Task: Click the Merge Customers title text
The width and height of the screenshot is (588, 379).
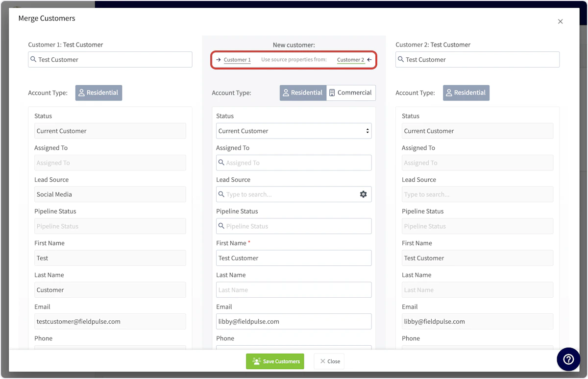Action: click(x=47, y=18)
